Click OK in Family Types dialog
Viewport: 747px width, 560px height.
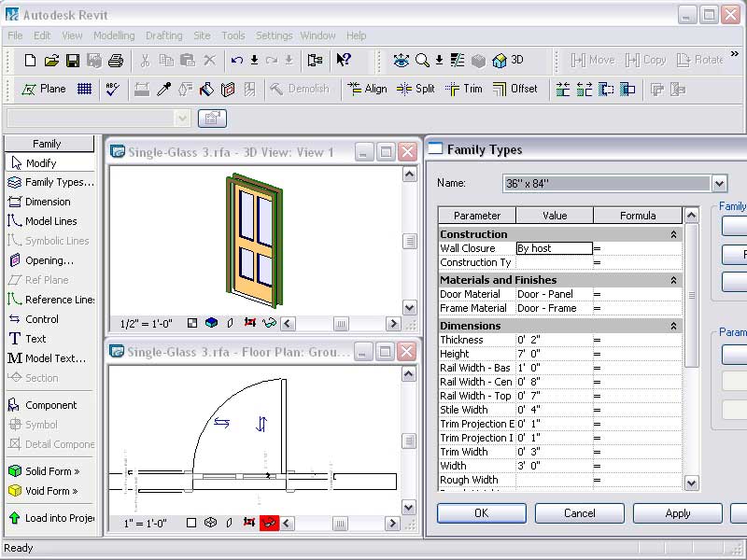tap(482, 513)
